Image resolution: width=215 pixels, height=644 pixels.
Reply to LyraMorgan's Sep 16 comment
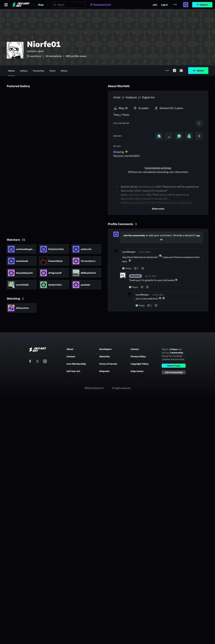pos(140,305)
